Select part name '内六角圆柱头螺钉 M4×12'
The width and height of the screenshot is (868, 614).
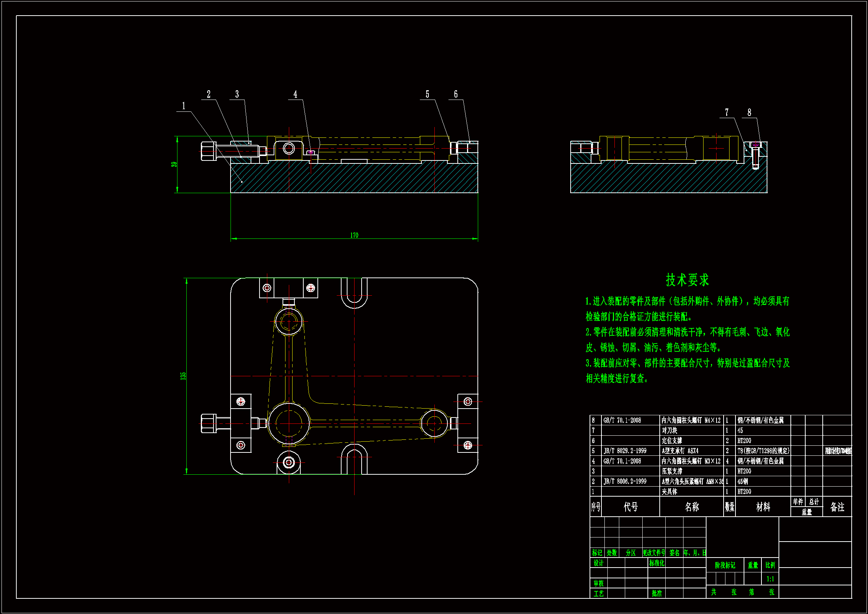coord(691,420)
